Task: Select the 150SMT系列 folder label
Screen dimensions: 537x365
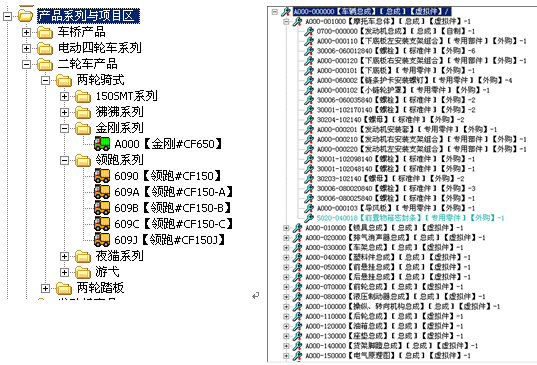Action: [x=126, y=96]
